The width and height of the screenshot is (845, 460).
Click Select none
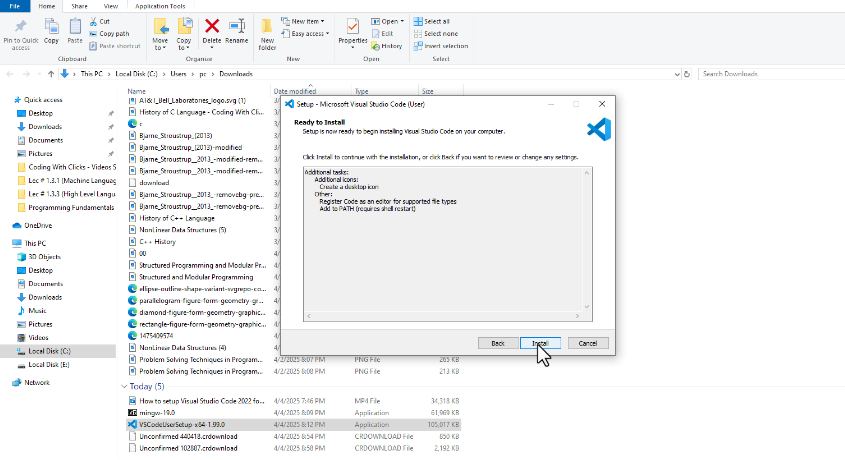coord(435,33)
